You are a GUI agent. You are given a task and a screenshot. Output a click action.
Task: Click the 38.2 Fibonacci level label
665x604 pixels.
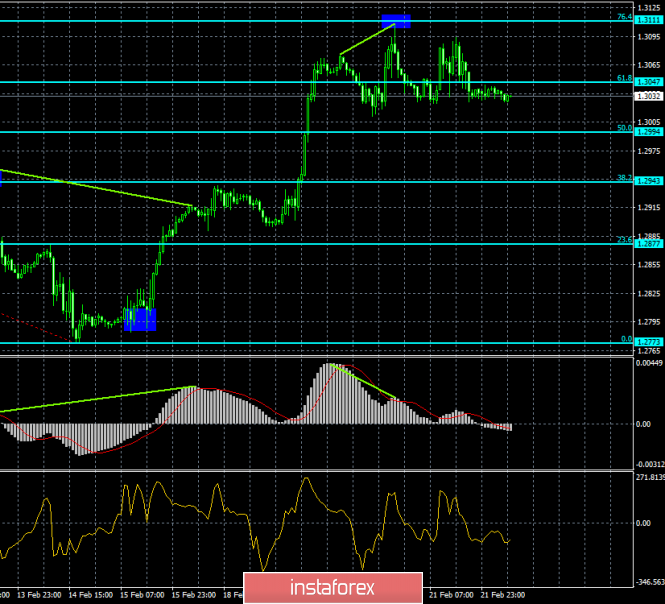click(x=624, y=178)
